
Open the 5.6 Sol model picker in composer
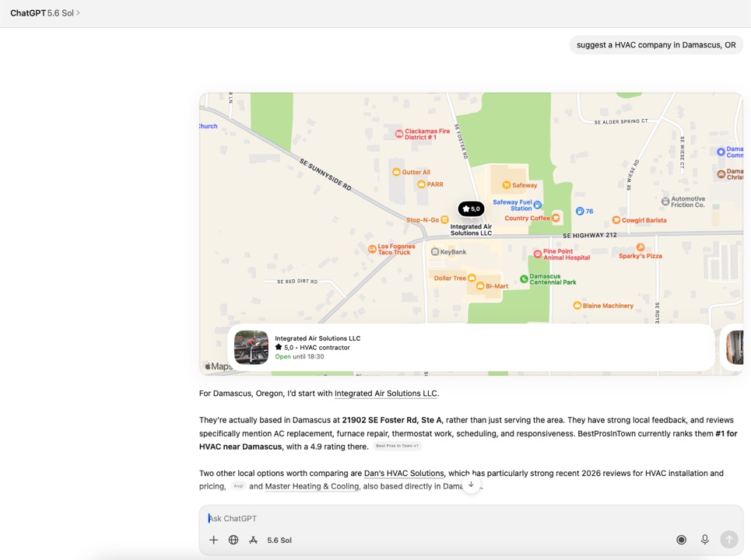tap(279, 540)
